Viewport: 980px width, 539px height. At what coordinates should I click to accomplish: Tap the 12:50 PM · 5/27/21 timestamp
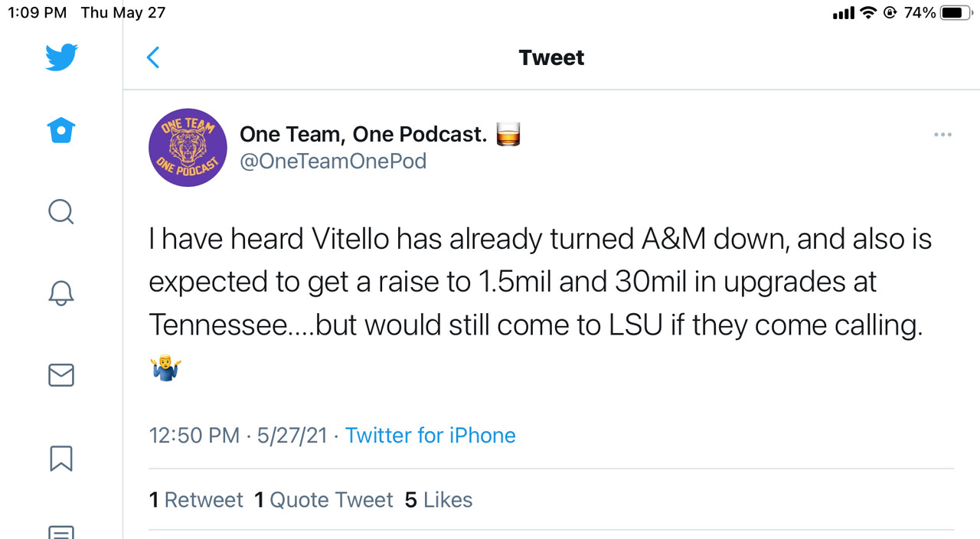(x=237, y=436)
